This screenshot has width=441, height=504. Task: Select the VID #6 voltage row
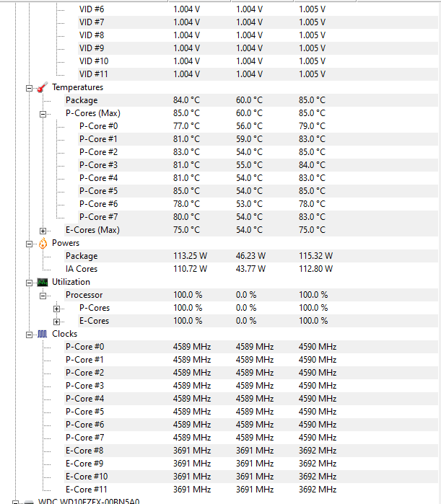92,9
